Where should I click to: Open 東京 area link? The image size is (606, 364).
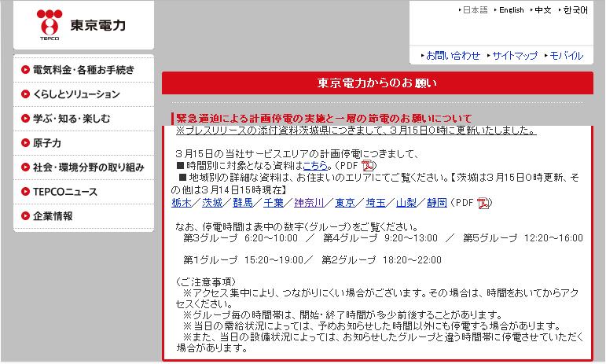[345, 203]
